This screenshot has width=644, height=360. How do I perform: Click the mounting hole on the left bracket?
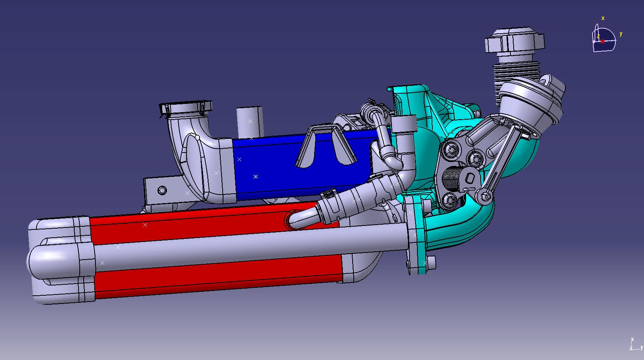162,191
